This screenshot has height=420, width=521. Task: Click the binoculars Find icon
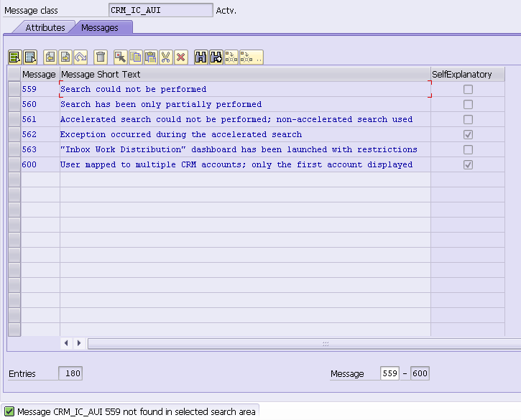coord(201,57)
